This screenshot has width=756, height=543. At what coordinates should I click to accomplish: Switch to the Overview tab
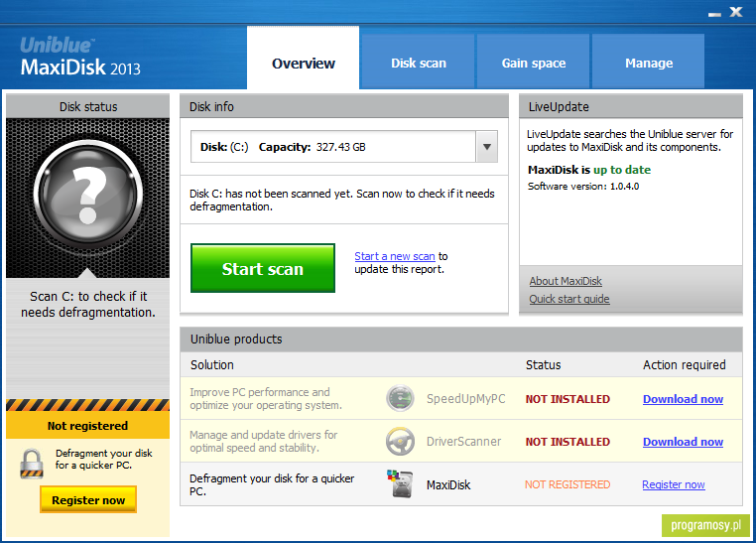[x=304, y=58]
